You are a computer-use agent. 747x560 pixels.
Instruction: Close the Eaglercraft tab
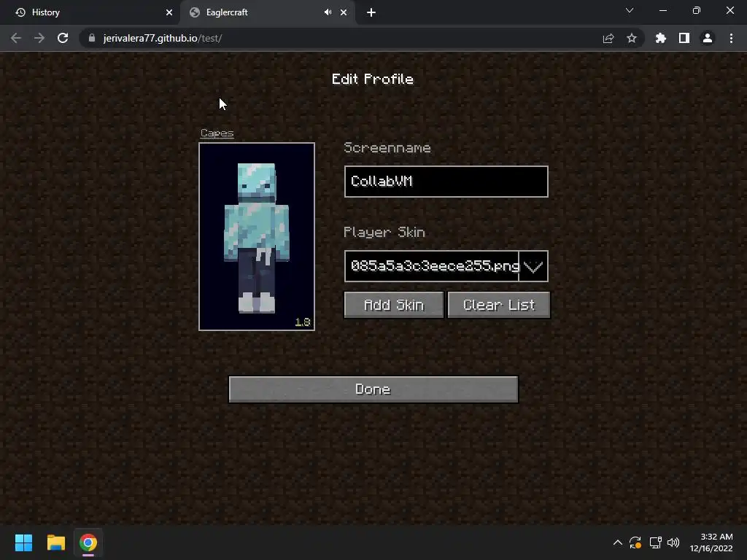[344, 12]
